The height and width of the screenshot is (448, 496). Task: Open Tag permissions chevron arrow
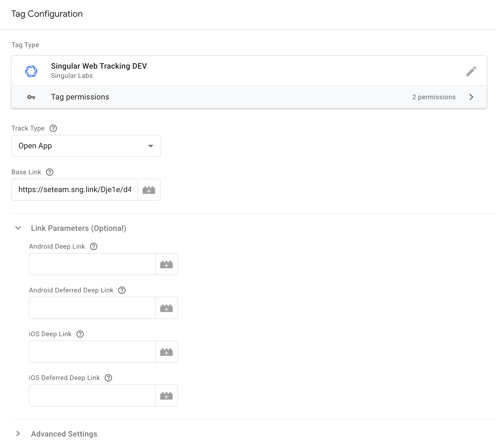click(x=471, y=97)
